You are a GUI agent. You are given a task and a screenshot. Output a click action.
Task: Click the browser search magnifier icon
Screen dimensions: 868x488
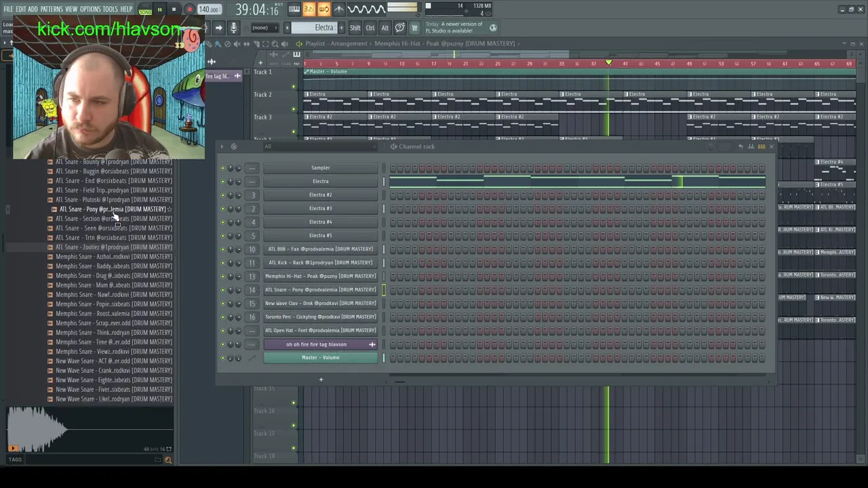[x=167, y=460]
